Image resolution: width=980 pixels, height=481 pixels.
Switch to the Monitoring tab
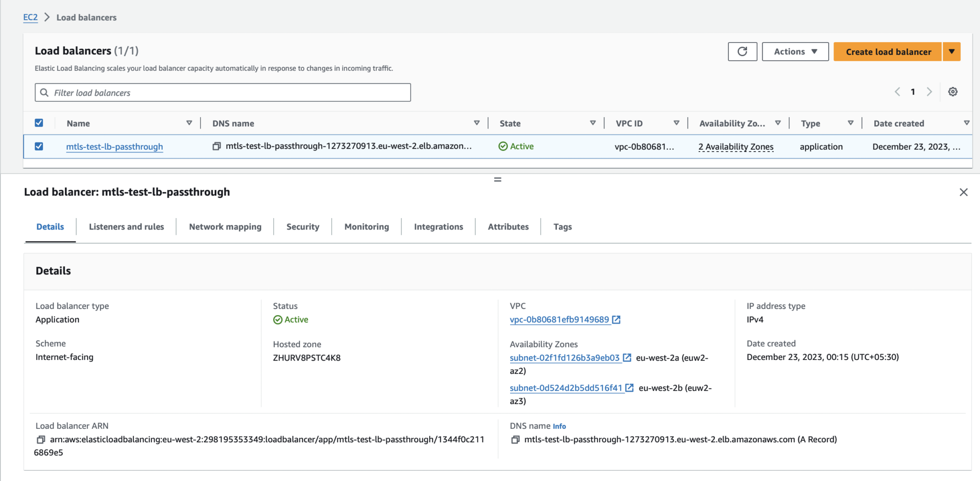(366, 227)
